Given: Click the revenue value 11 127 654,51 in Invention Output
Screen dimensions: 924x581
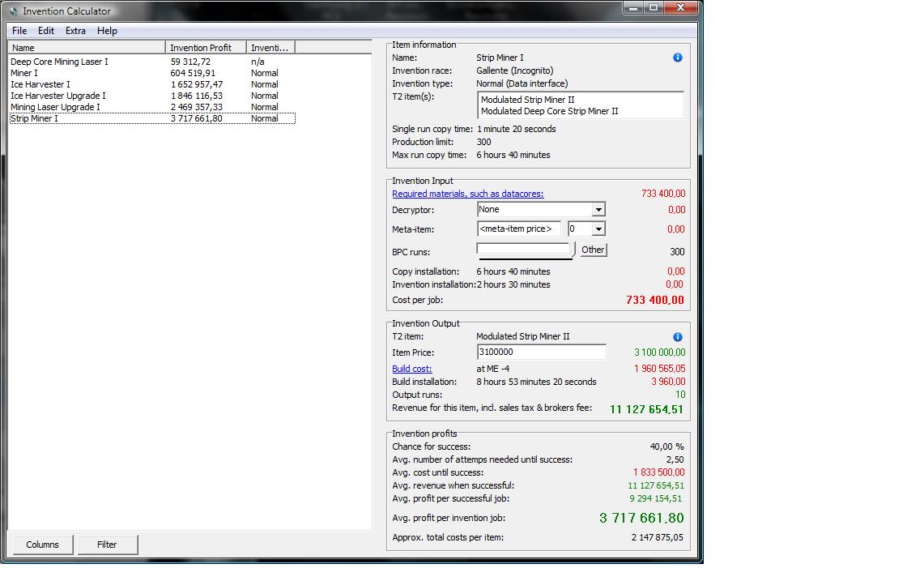Looking at the screenshot, I should coord(646,408).
